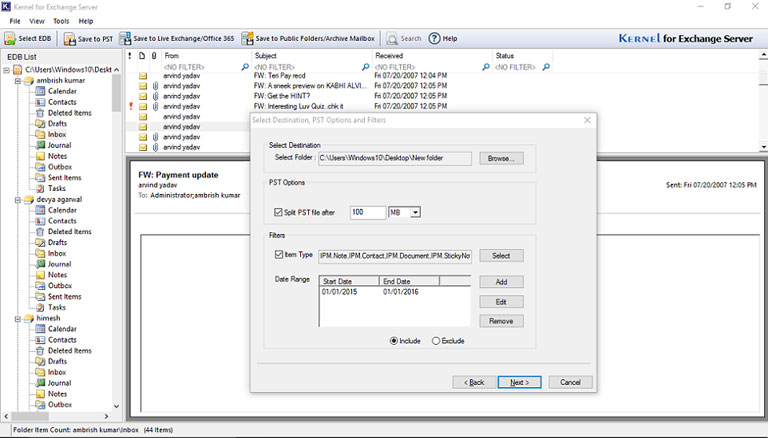This screenshot has width=768, height=438.
Task: Open the File menu
Action: pyautogui.click(x=15, y=21)
